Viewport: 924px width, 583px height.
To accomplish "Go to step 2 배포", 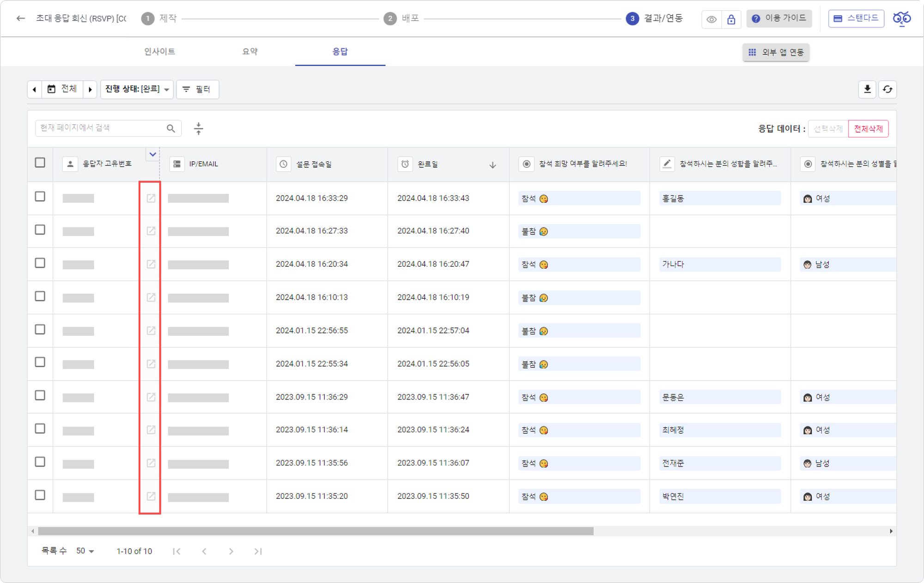I will coord(401,18).
